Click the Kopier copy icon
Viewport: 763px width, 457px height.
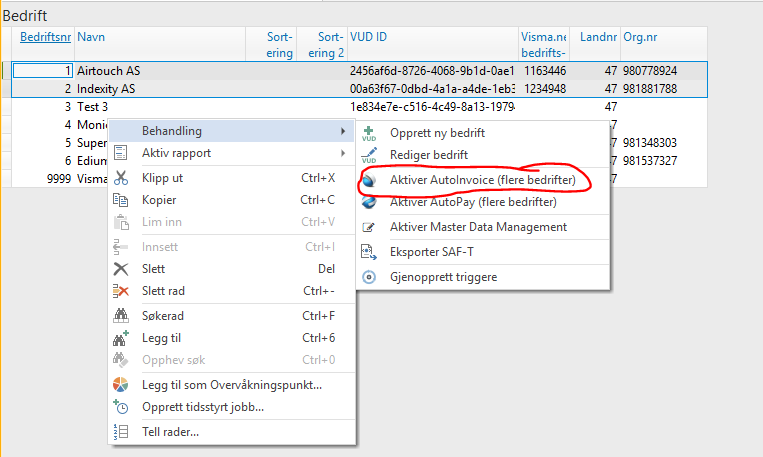pos(121,200)
